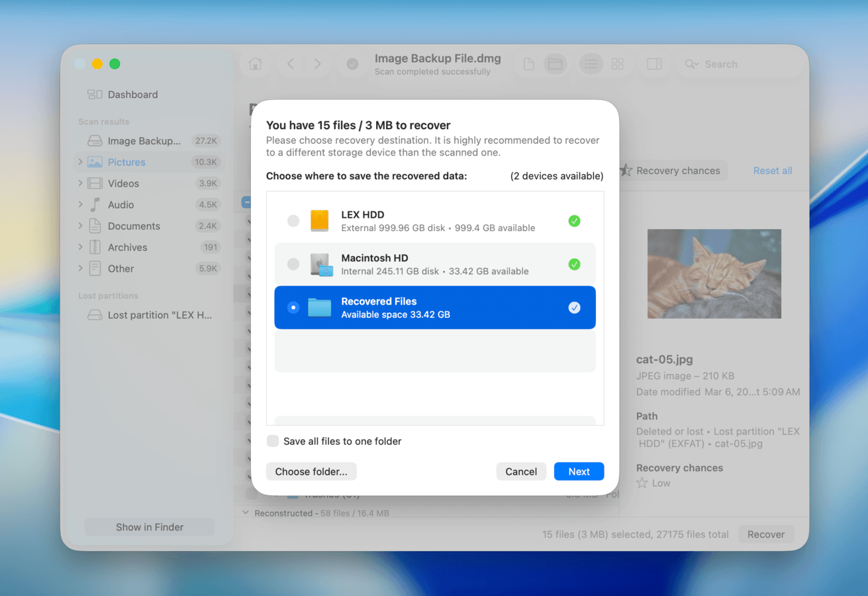Image resolution: width=868 pixels, height=596 pixels.
Task: Switch to grid view in the toolbar
Action: pos(617,64)
